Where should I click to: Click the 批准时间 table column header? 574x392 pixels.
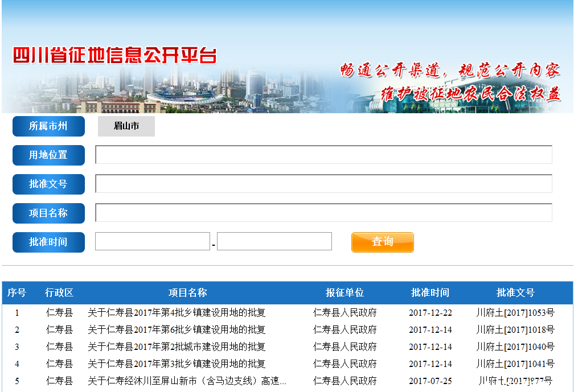[430, 292]
